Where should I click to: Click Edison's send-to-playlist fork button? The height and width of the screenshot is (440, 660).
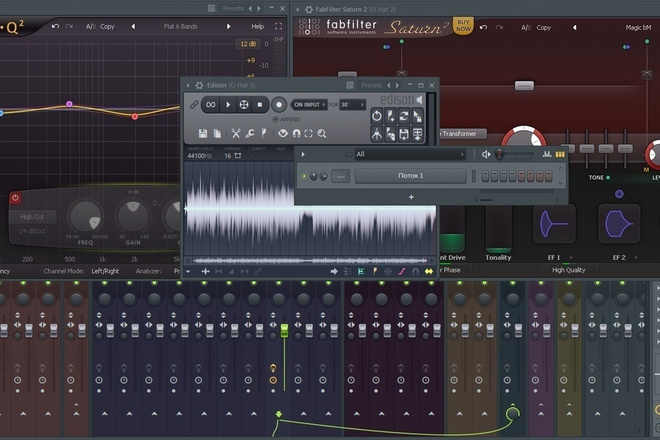click(x=376, y=134)
